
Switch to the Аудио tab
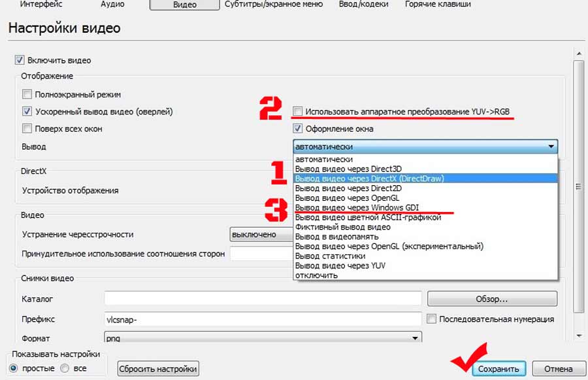point(112,5)
